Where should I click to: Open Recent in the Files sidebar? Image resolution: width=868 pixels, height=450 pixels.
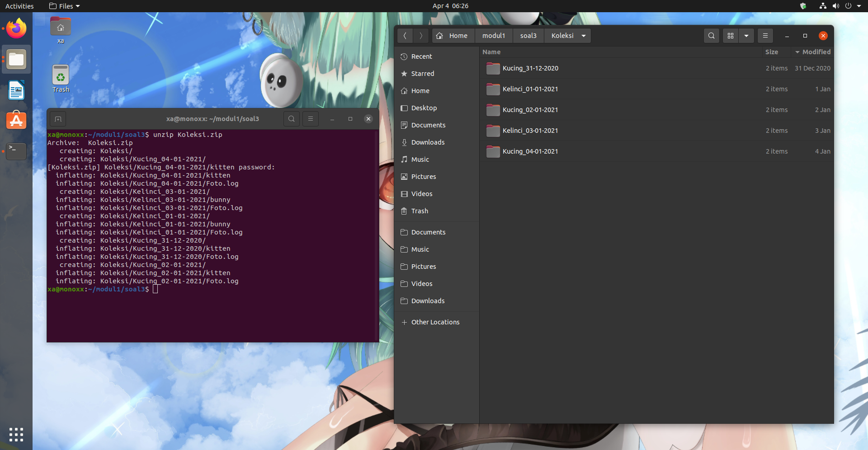pyautogui.click(x=437, y=56)
